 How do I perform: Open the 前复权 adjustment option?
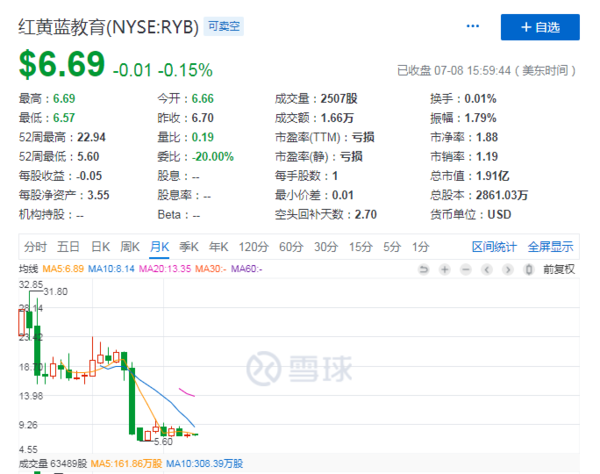[559, 269]
